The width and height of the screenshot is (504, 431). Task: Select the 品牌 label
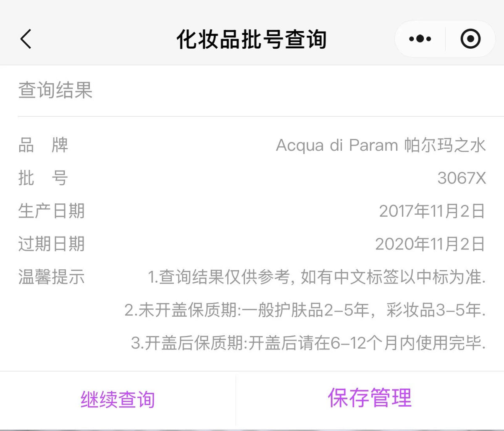(x=43, y=145)
